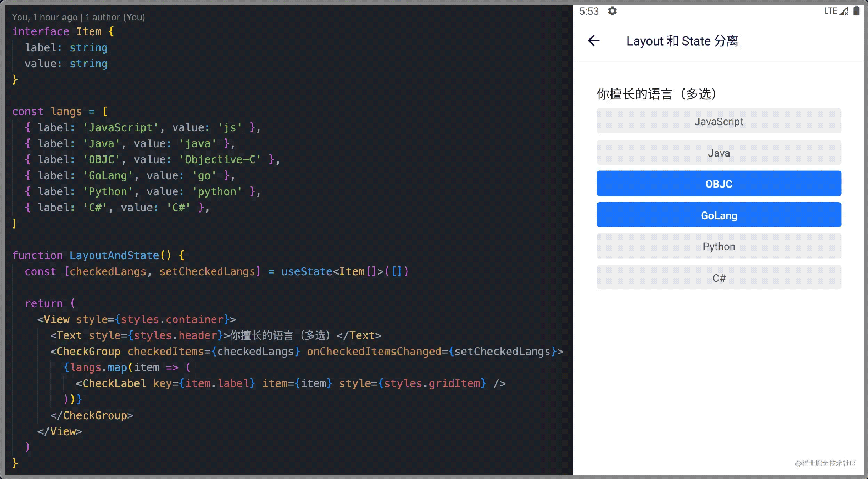Click the settings gear in the status bar
The height and width of the screenshot is (479, 868).
(612, 11)
